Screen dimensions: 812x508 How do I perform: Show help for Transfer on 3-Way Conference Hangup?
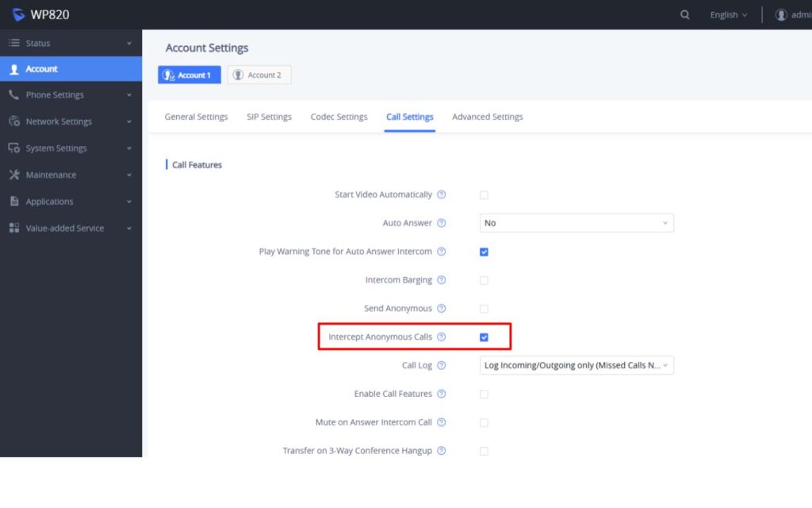click(441, 451)
